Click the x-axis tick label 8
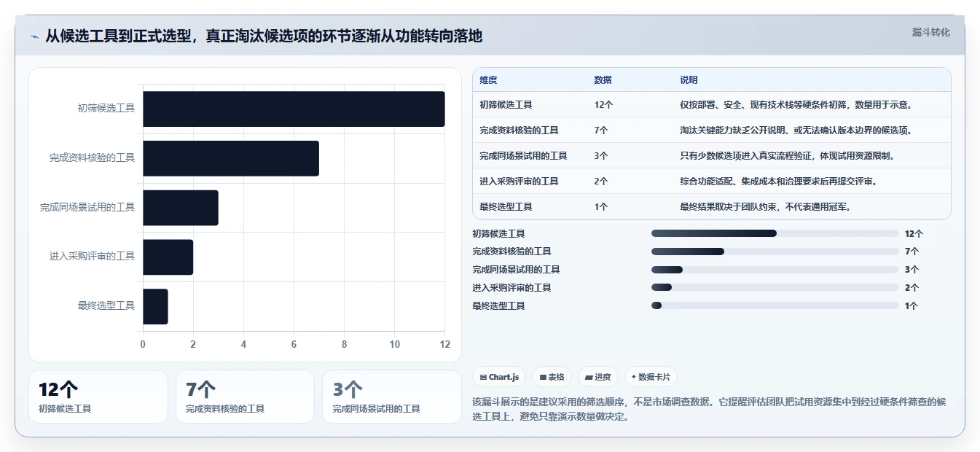The height and width of the screenshot is (452, 980). (344, 345)
